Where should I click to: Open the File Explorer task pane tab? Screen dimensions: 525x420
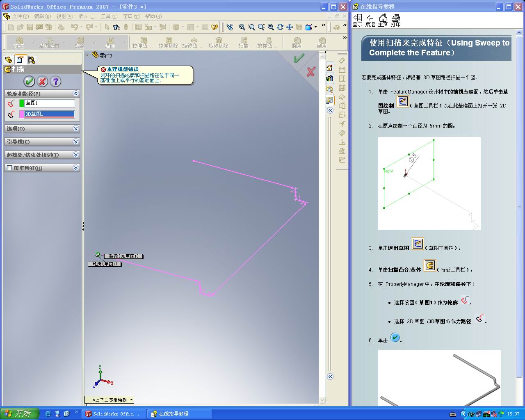click(329, 89)
